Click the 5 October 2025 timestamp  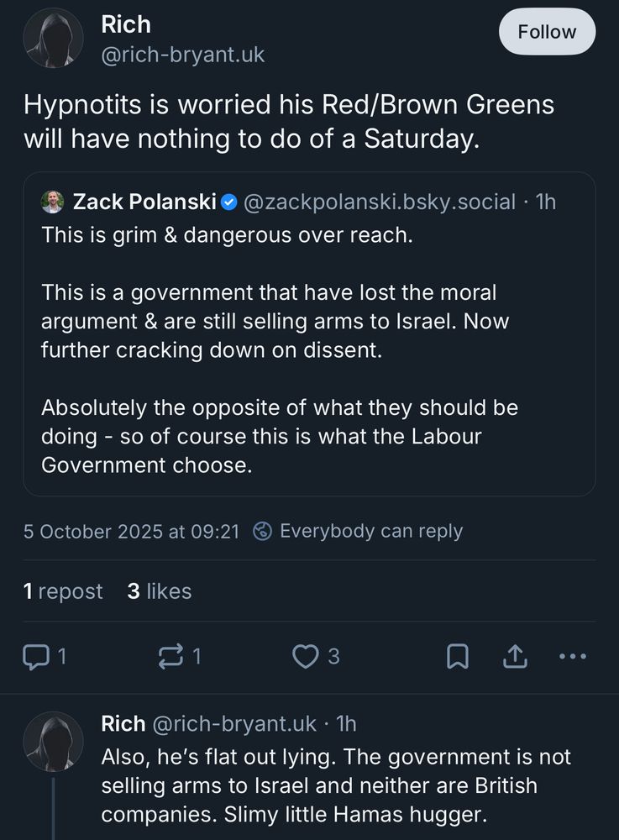(x=131, y=531)
